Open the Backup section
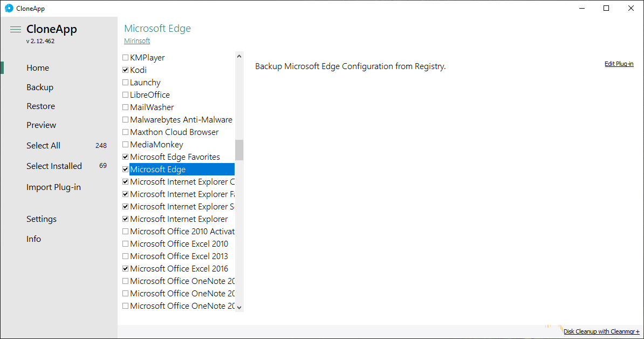644x339 pixels. 40,87
